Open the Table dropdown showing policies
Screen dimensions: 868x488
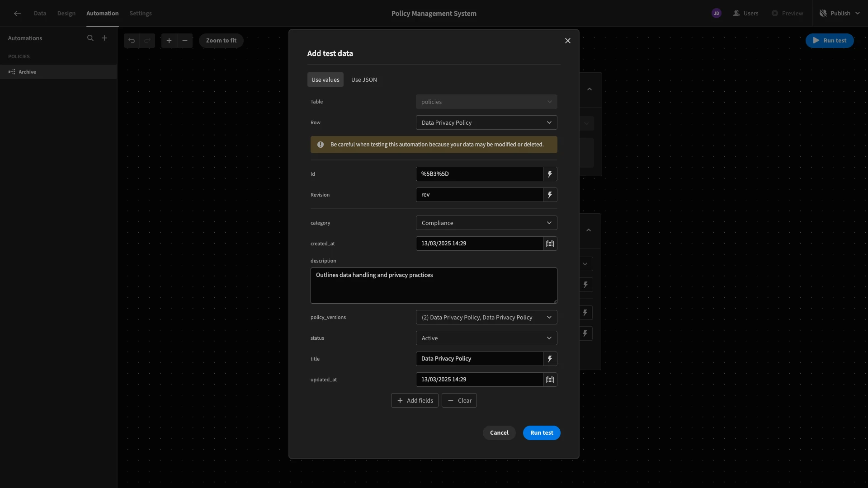[486, 102]
